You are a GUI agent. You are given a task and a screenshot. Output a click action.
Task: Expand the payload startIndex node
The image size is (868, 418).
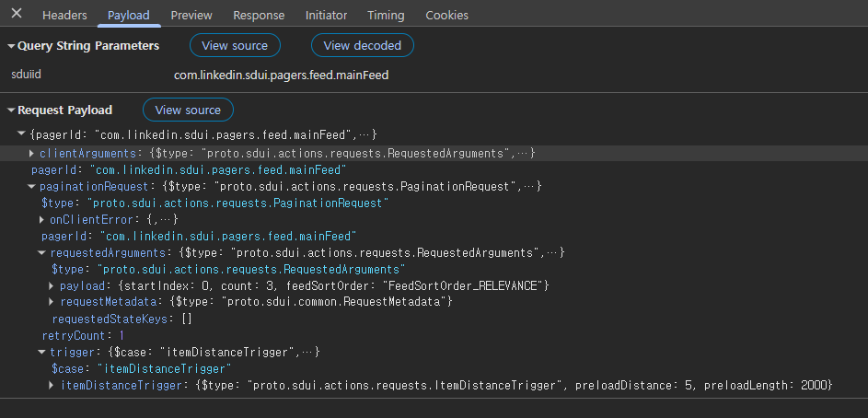(x=52, y=286)
